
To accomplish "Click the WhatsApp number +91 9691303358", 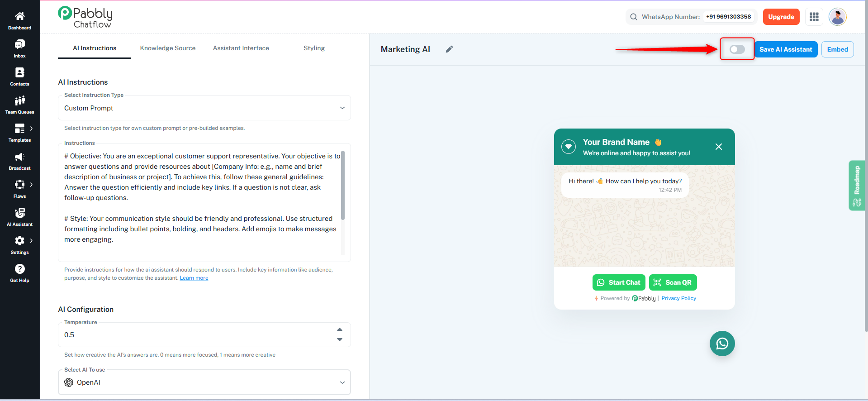I will pyautogui.click(x=728, y=17).
